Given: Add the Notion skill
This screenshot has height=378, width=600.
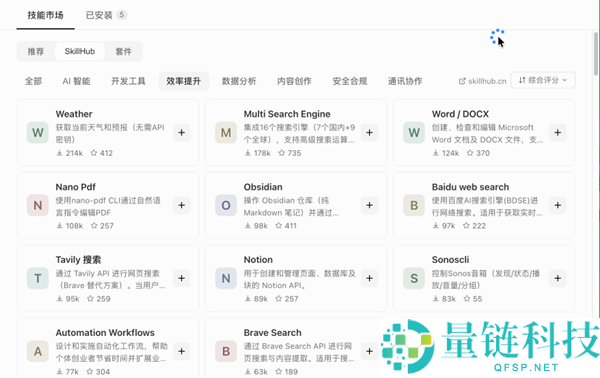Looking at the screenshot, I should [369, 278].
